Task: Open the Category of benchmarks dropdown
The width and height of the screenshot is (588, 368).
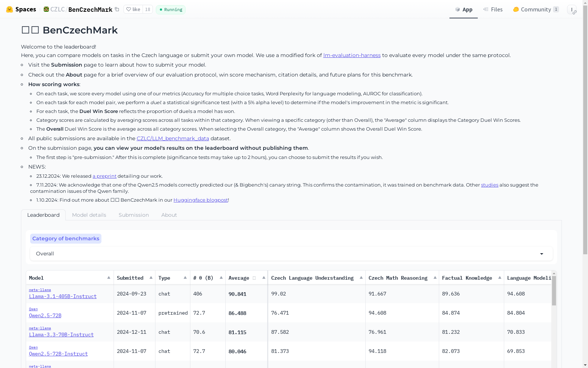Action: (291, 254)
